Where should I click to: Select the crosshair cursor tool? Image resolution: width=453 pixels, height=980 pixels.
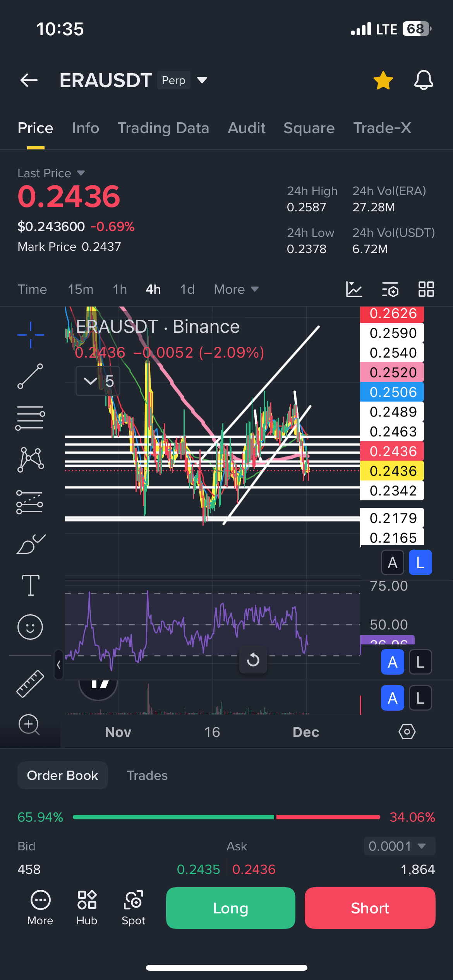coord(31,335)
